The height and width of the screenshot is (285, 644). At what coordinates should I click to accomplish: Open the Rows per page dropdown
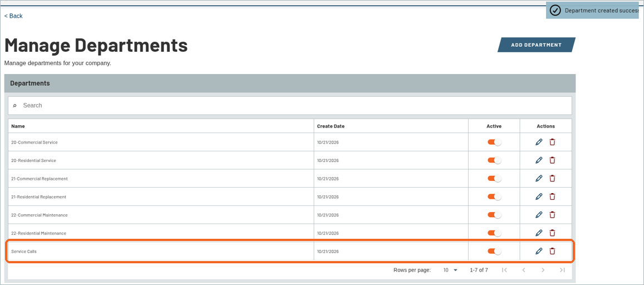tap(450, 270)
